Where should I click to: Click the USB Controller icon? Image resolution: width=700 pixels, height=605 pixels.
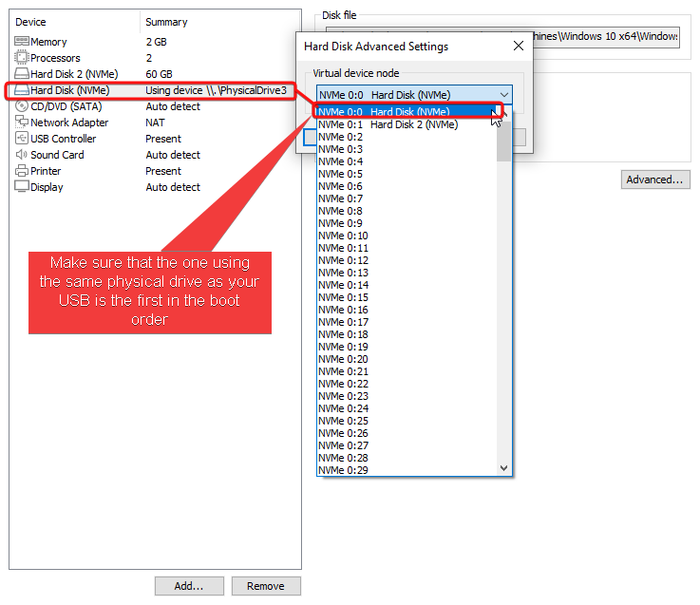click(22, 138)
